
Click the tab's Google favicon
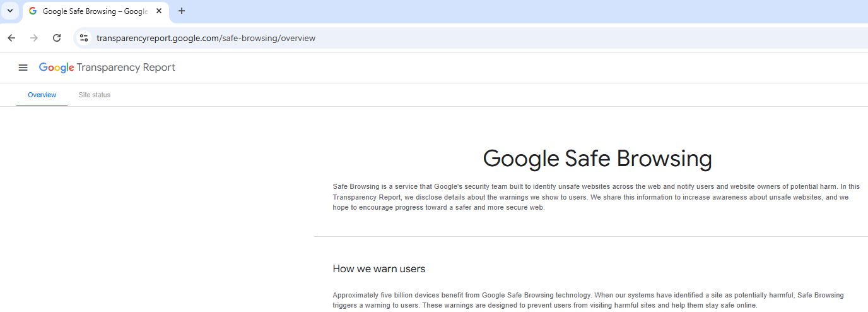33,11
